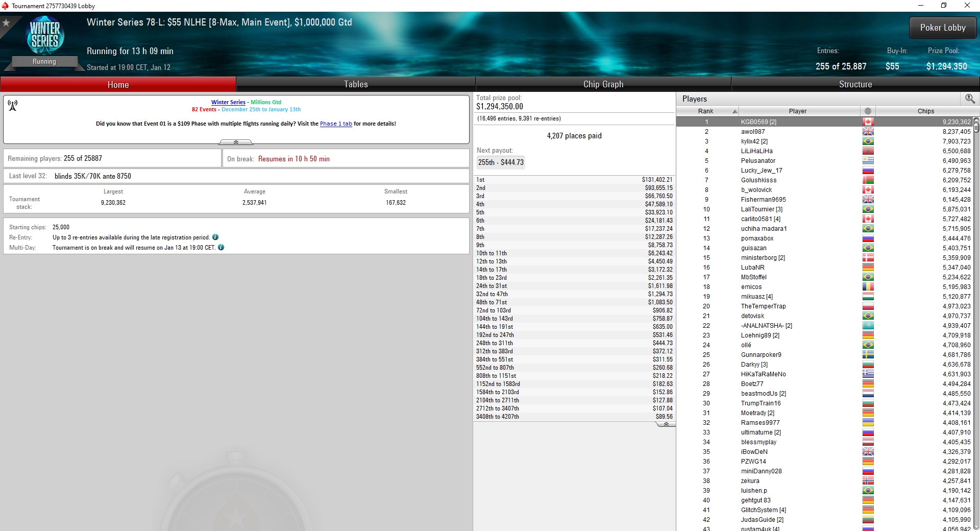Click Netherlands flag beside beastmodUs
980x531 pixels.
868,394
